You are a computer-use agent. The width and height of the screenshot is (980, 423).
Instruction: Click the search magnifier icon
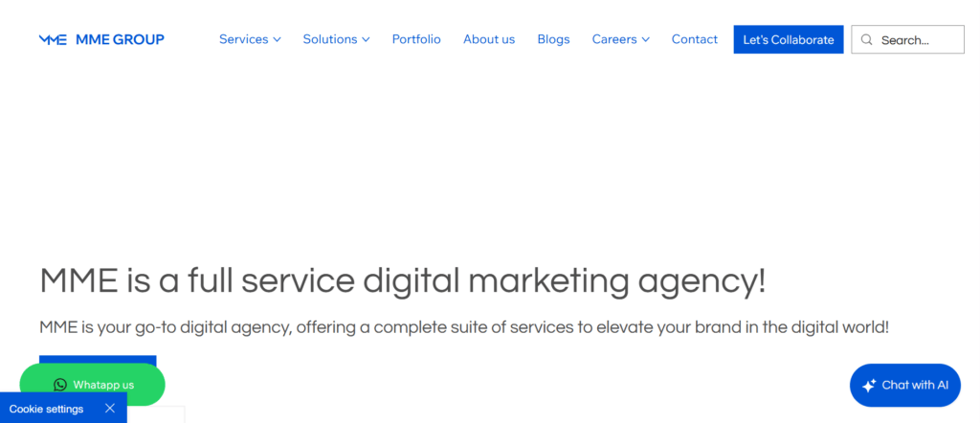click(x=867, y=40)
